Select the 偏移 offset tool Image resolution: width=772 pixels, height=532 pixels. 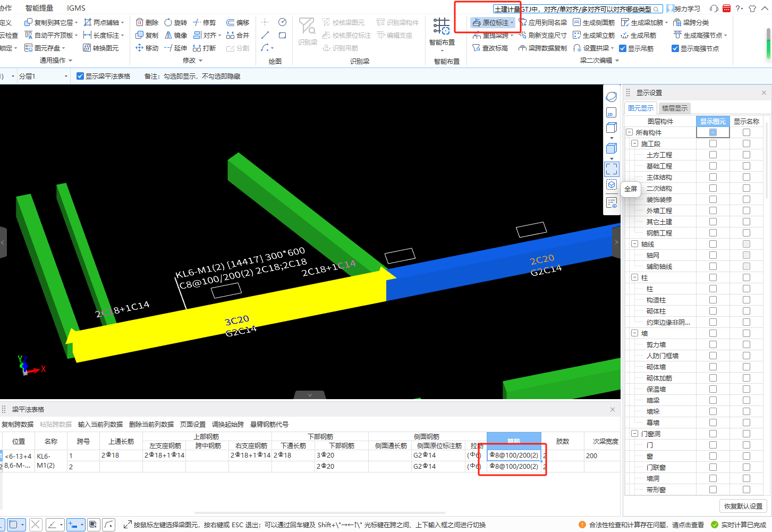[237, 22]
